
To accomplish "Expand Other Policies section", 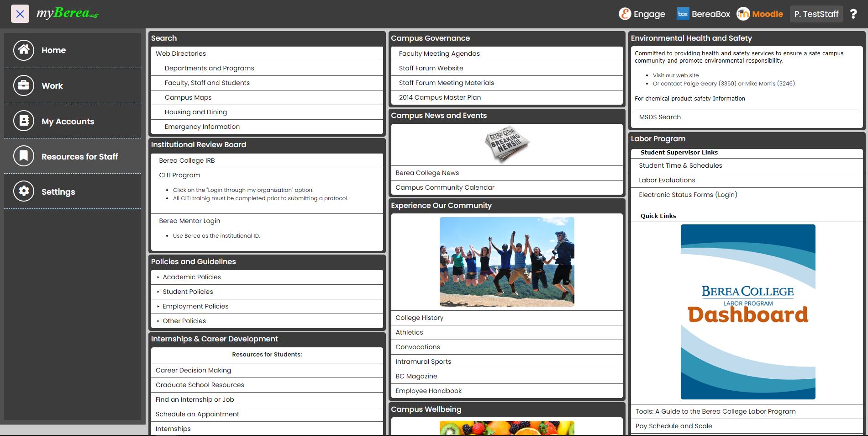I will (x=184, y=321).
